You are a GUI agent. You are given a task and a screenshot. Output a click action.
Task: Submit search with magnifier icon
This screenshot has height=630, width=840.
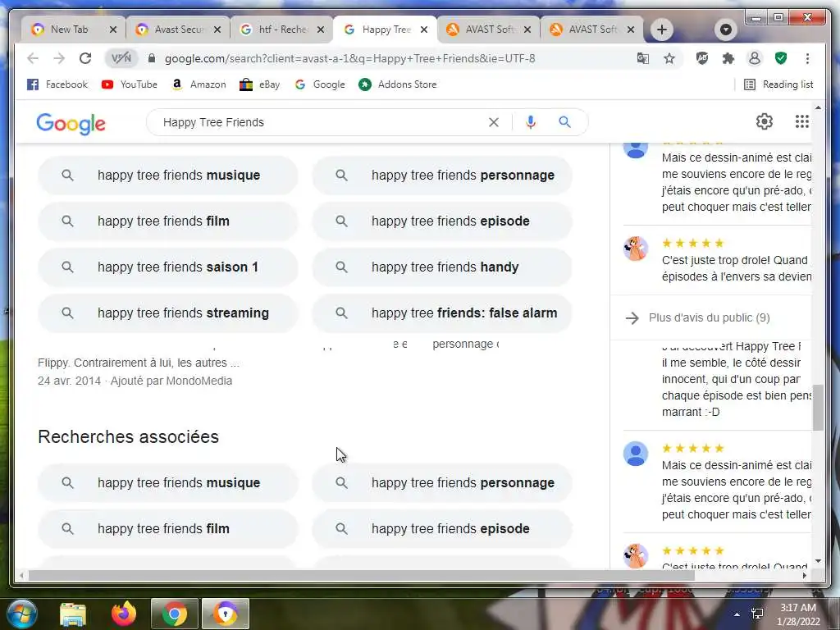click(564, 122)
